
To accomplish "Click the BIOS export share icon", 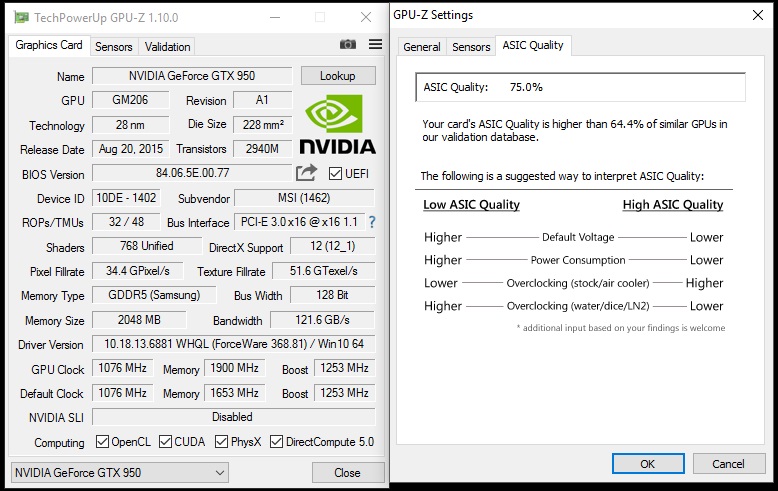I will [x=306, y=173].
